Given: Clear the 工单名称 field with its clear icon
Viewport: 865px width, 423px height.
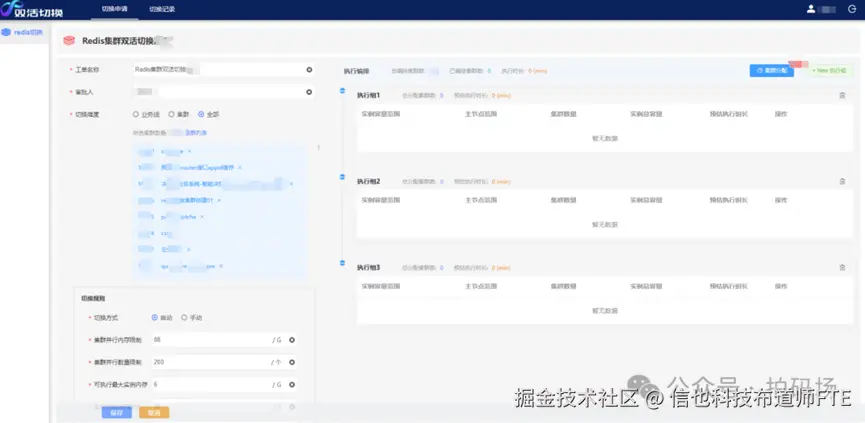Looking at the screenshot, I should tap(309, 69).
